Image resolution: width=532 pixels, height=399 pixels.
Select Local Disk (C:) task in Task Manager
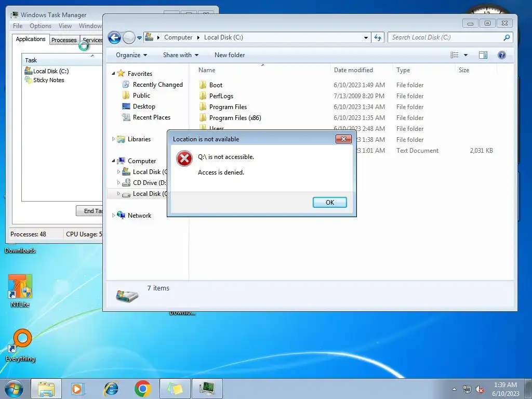click(x=46, y=71)
